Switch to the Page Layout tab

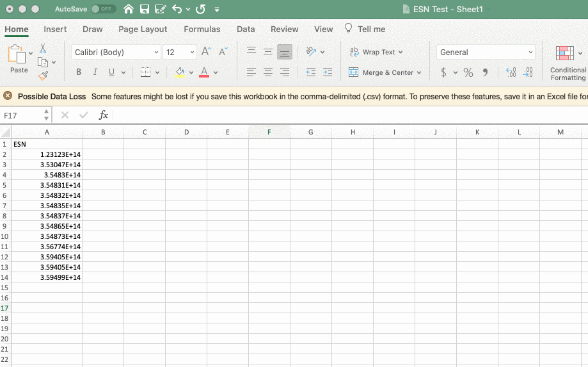point(143,29)
